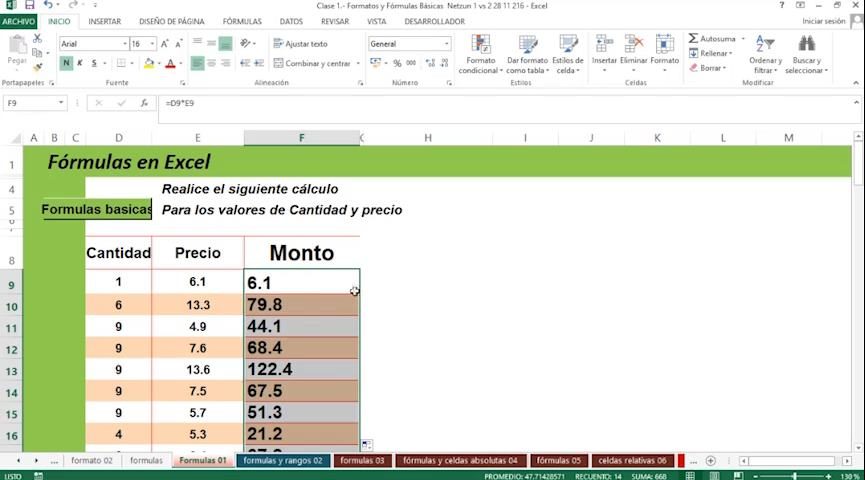Switch to formulas y rangos 02 sheet
The height and width of the screenshot is (480, 865).
(x=283, y=461)
